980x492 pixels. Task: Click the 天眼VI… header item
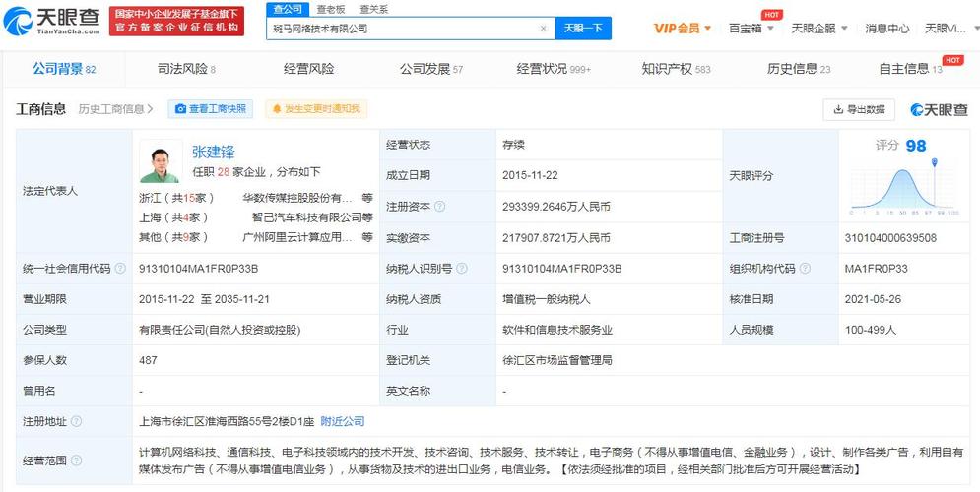pyautogui.click(x=945, y=29)
